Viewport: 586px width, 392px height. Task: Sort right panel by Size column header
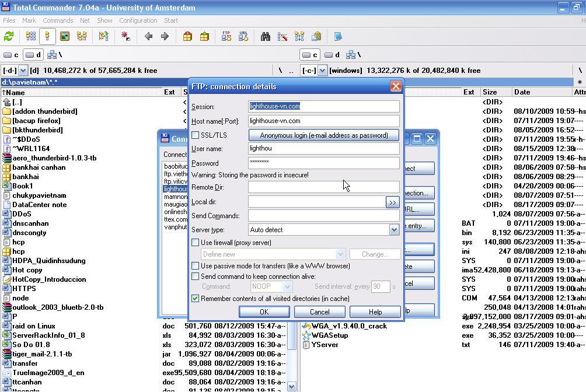pyautogui.click(x=495, y=92)
